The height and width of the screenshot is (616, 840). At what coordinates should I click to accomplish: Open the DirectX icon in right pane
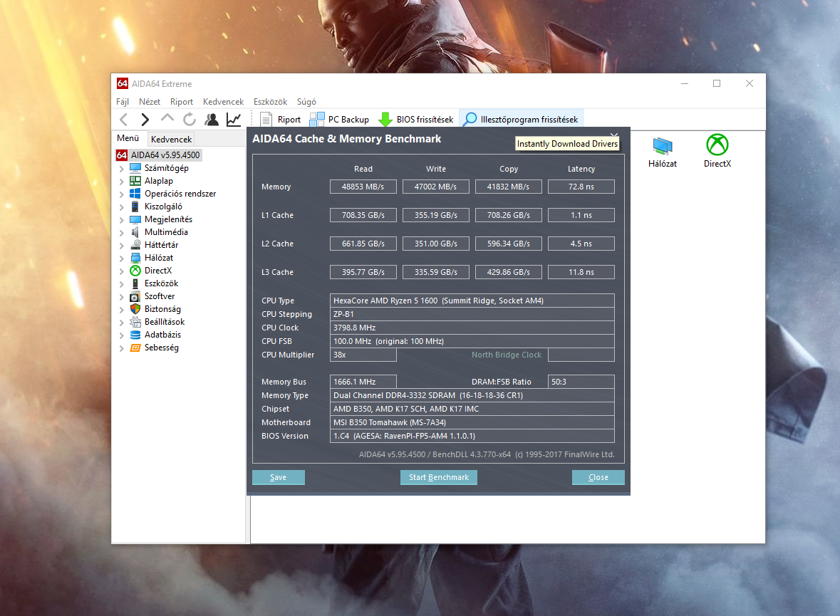[717, 152]
